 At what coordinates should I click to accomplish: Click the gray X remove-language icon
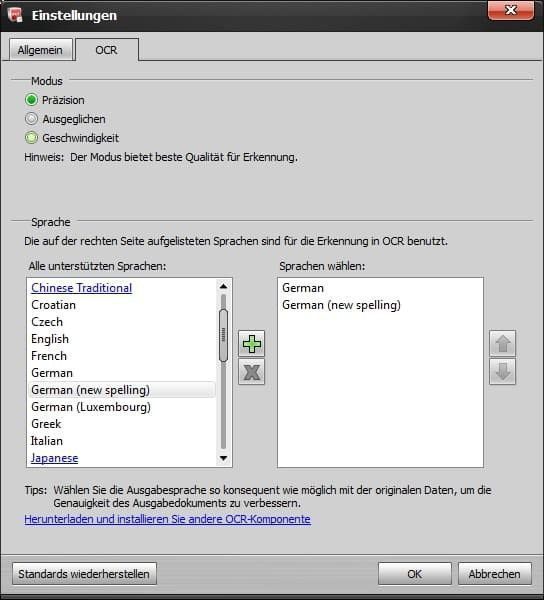[x=251, y=372]
